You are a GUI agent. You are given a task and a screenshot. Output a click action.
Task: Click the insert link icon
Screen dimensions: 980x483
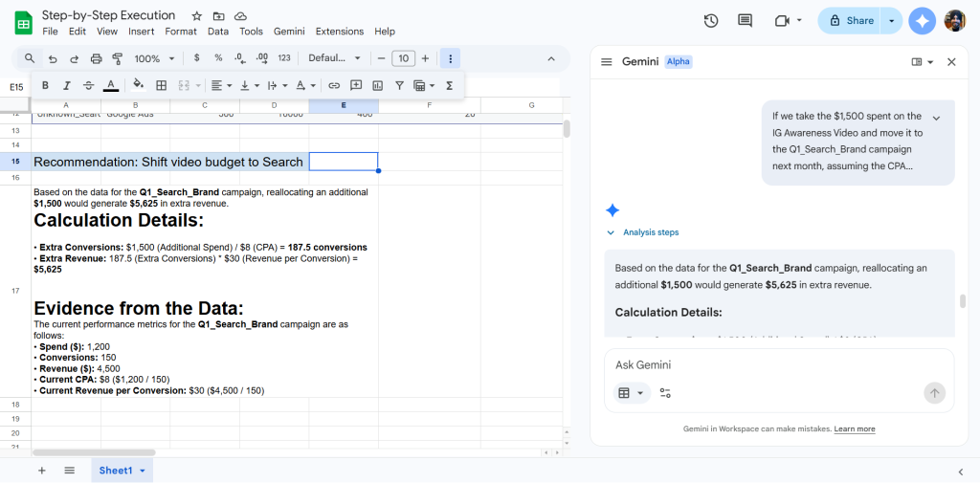pos(334,85)
